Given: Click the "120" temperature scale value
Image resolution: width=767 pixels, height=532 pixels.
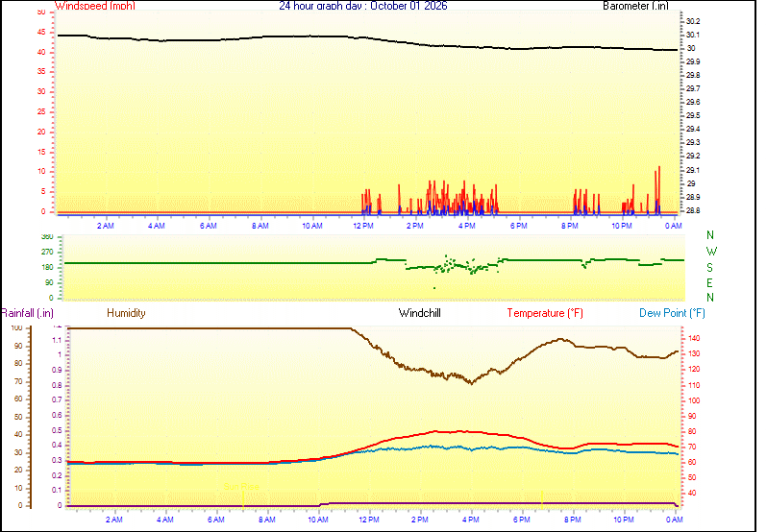Looking at the screenshot, I should 694,370.
